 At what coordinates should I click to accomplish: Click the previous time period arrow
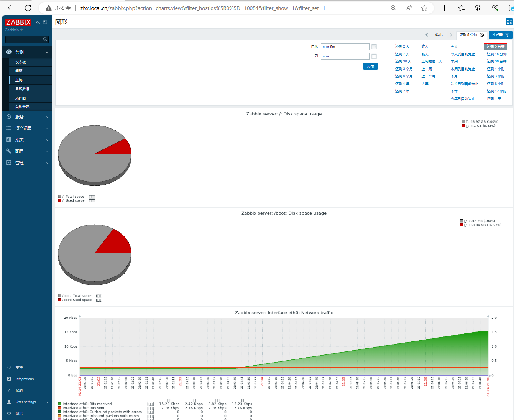click(x=427, y=35)
